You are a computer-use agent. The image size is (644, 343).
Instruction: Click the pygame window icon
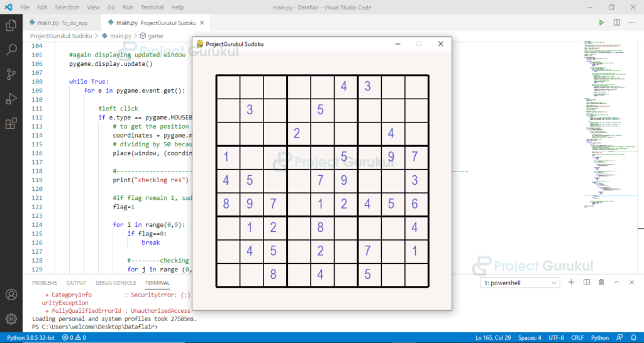click(200, 44)
